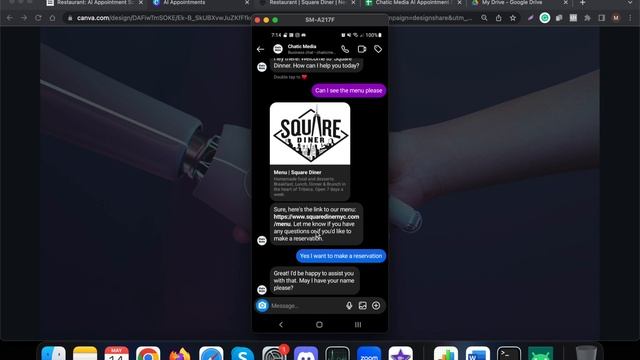Tap the plus icon in message bar
The height and width of the screenshot is (360, 640).
376,305
